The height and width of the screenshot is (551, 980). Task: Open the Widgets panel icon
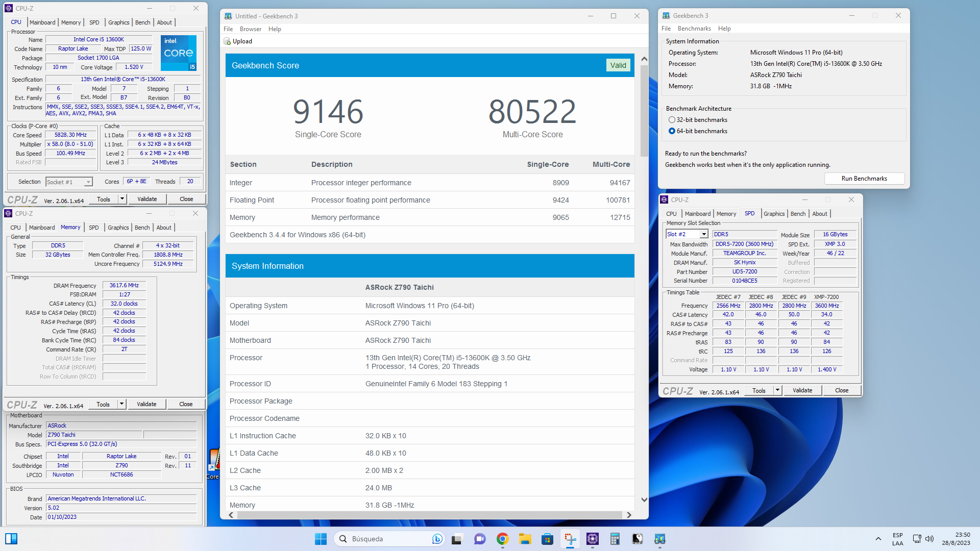coord(11,539)
